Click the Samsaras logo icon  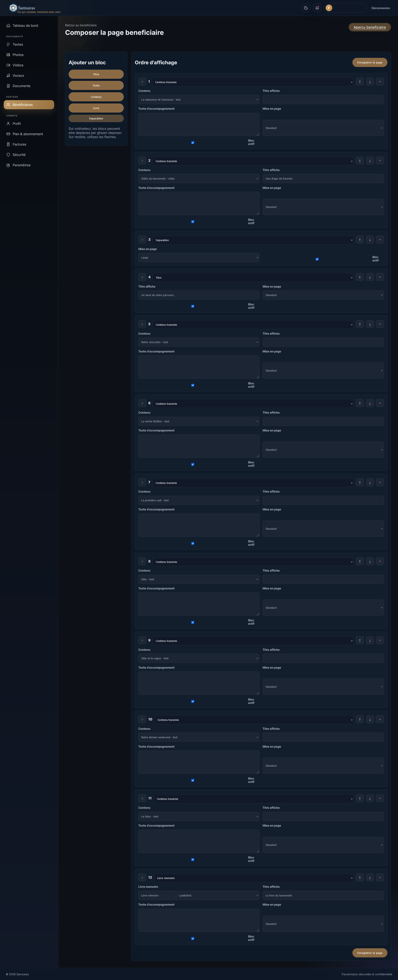(x=13, y=8)
